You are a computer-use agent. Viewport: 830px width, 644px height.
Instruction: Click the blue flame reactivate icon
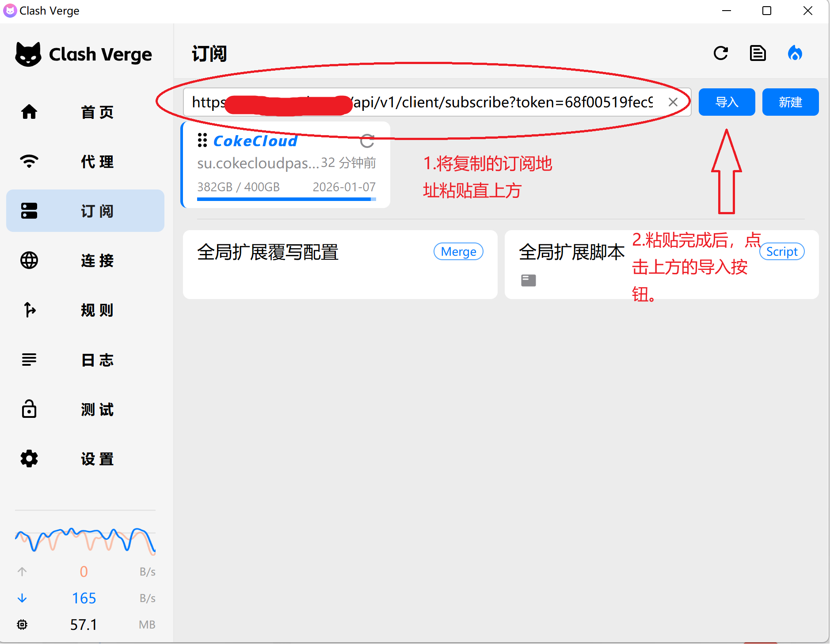click(795, 53)
